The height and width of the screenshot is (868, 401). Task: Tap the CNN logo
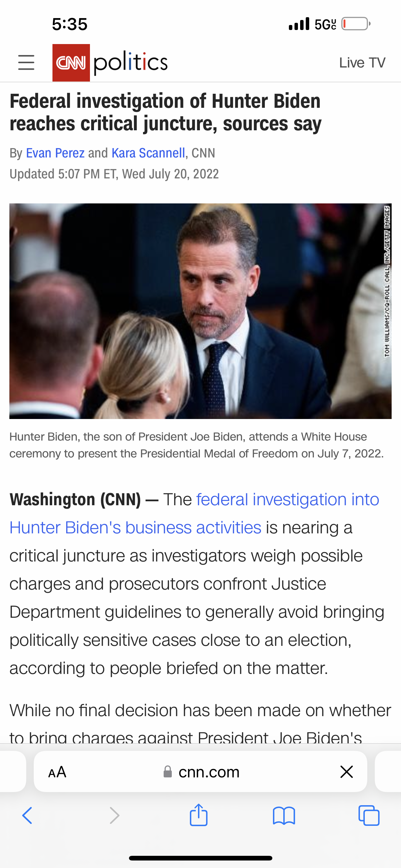pos(71,63)
